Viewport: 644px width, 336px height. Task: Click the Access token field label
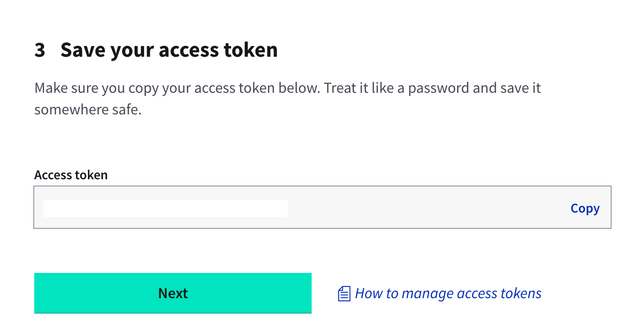tap(71, 175)
